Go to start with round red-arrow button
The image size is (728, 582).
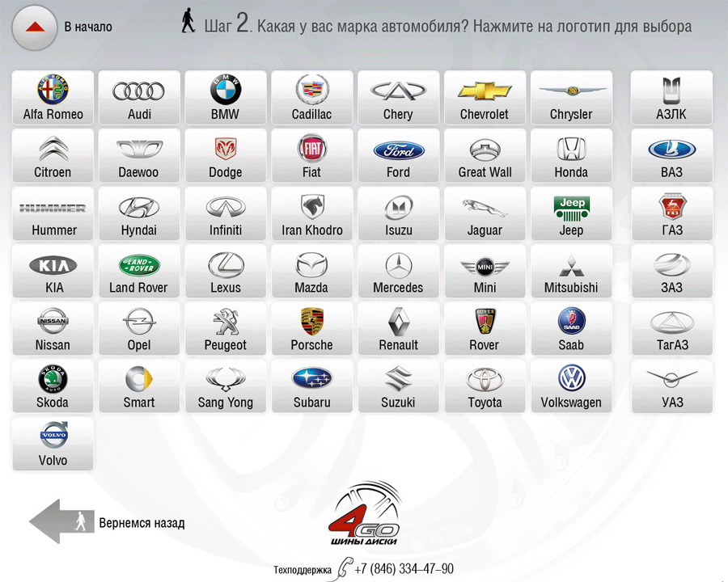click(x=35, y=27)
